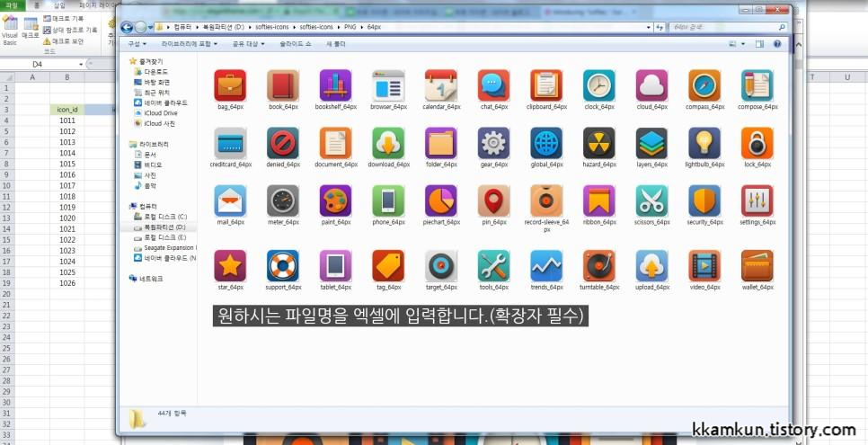
Task: Open the 구성 dropdown in Explorer toolbar
Action: 137,44
